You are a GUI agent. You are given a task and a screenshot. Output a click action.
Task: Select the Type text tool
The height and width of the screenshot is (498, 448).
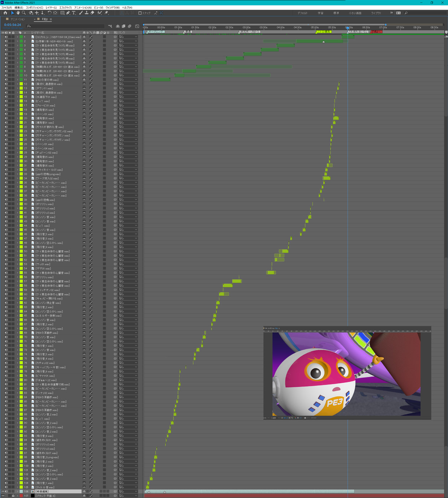click(x=74, y=13)
